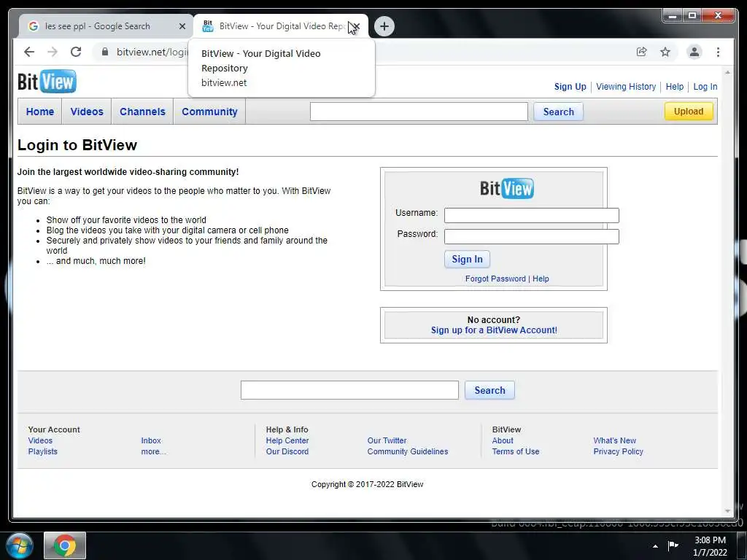Switch to the 'les see ppl' Google tab
Screen dimensions: 747x560
coord(105,26)
